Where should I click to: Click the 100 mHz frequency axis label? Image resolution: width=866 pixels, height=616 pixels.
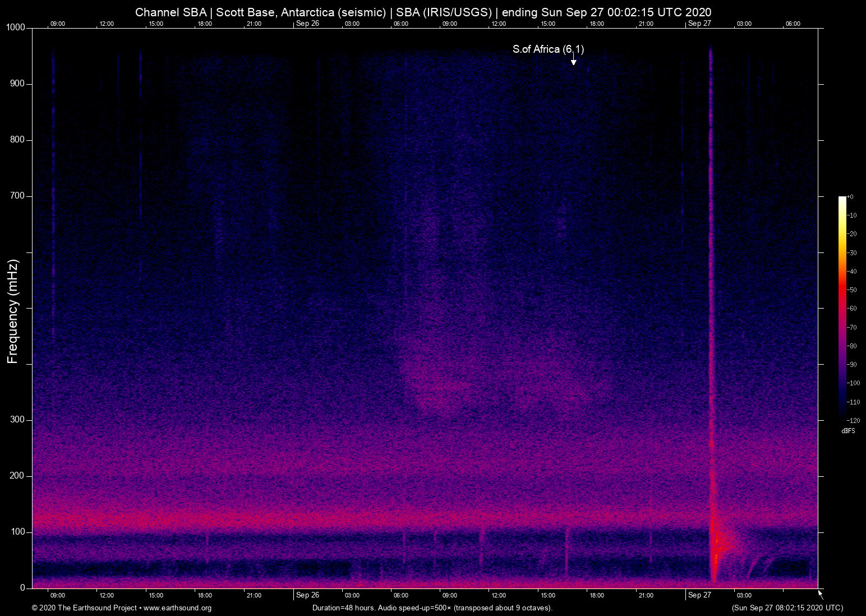coord(17,532)
